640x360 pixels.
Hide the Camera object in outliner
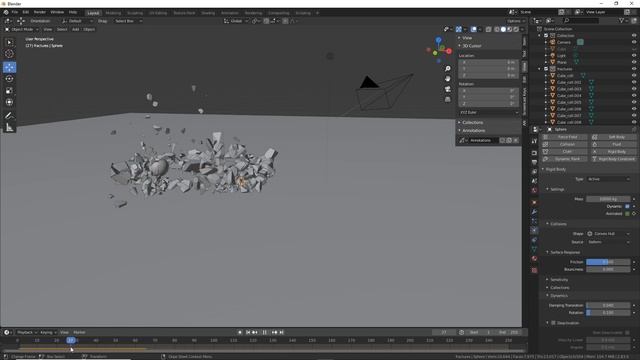coord(634,42)
